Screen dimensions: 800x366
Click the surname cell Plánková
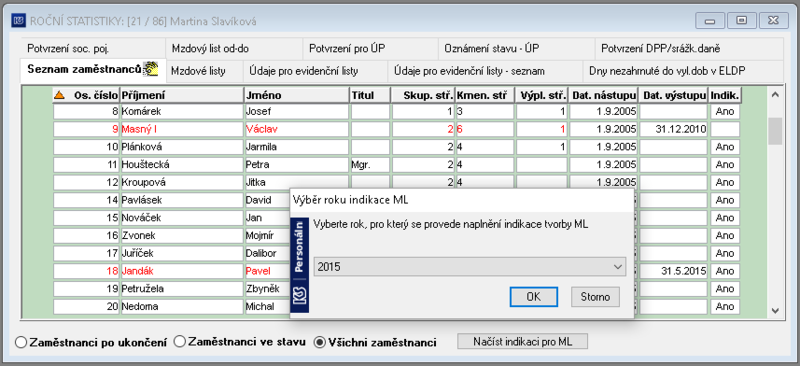tap(182, 147)
